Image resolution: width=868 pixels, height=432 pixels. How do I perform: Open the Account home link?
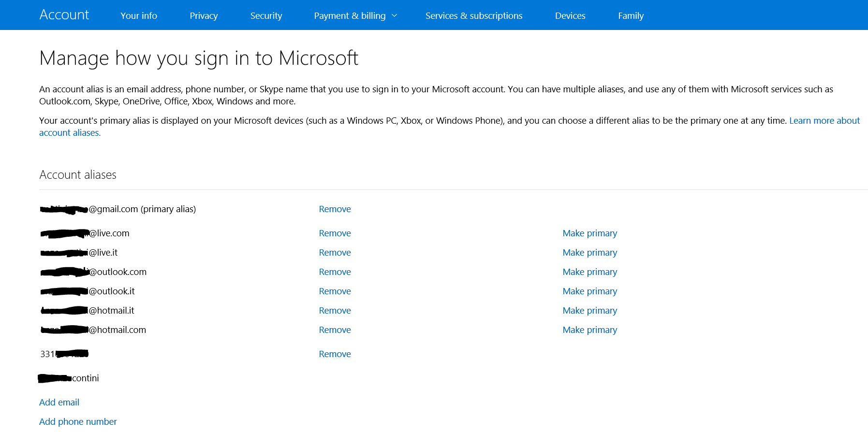coord(64,15)
